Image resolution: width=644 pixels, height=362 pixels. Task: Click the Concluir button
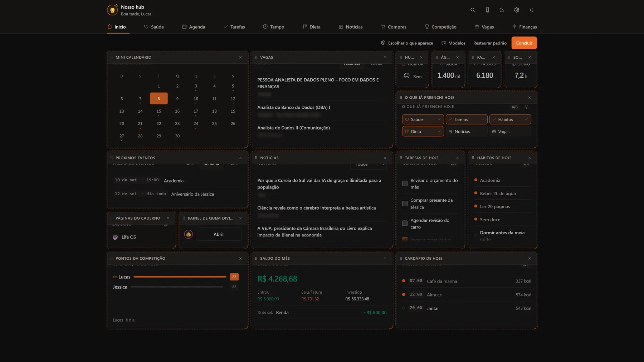pos(524,43)
